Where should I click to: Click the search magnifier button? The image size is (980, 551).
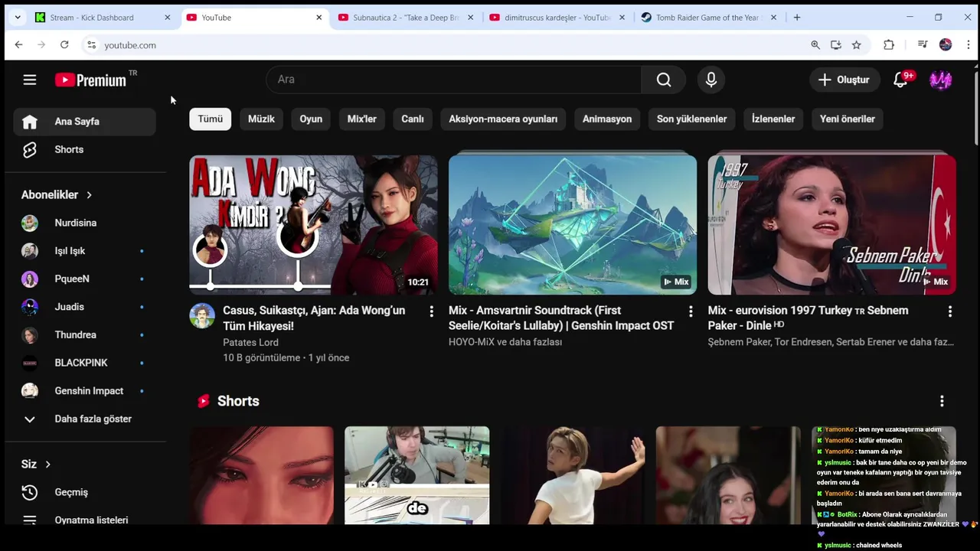pos(664,80)
